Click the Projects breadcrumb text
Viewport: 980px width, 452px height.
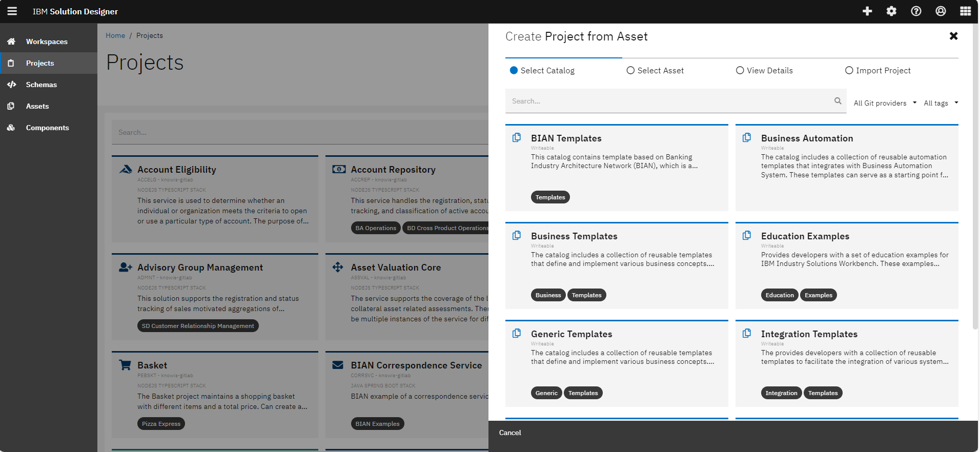(x=150, y=35)
